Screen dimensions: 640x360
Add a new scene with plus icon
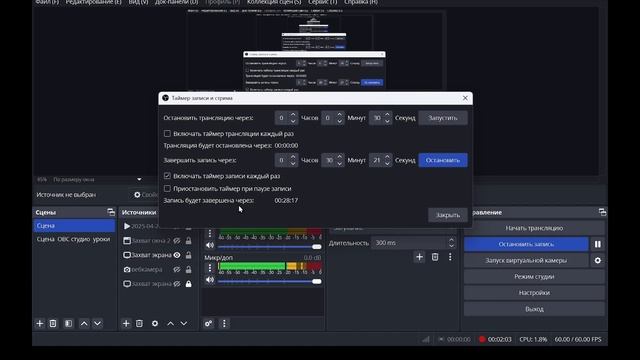40,323
